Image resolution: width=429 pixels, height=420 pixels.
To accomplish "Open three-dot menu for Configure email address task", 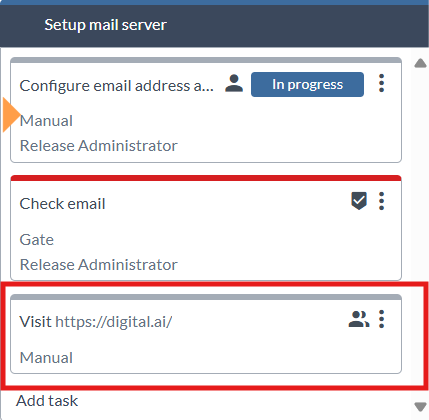I will tap(382, 83).
